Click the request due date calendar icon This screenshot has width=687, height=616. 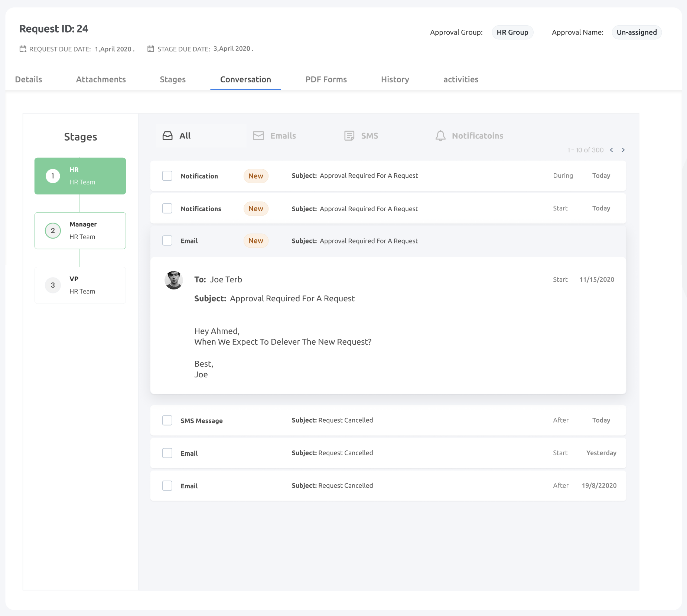pyautogui.click(x=23, y=49)
